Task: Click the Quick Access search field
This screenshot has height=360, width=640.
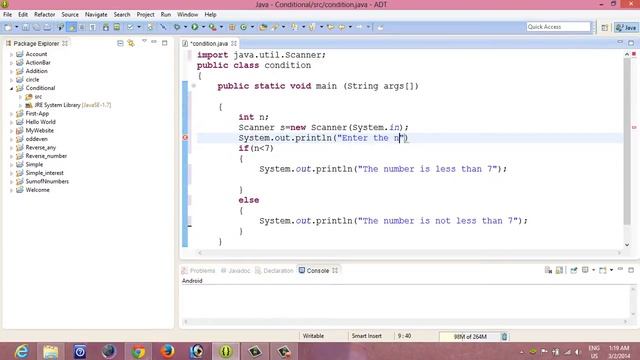Action: [558, 27]
